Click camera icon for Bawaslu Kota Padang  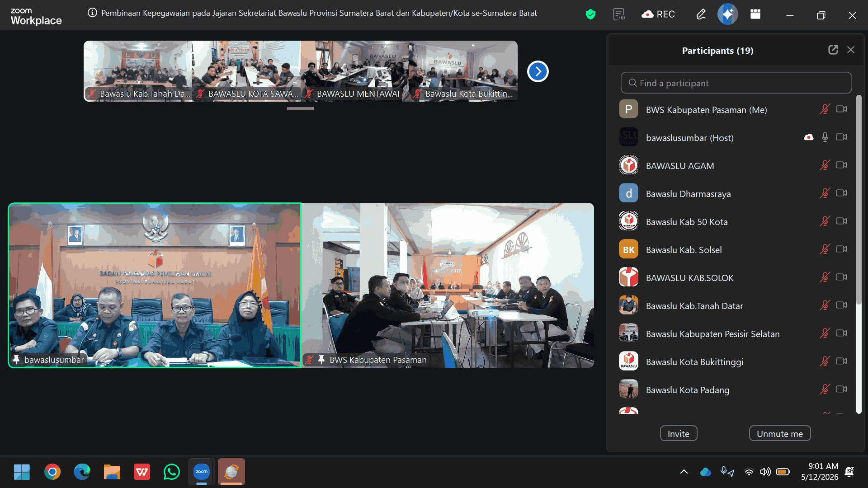point(841,389)
